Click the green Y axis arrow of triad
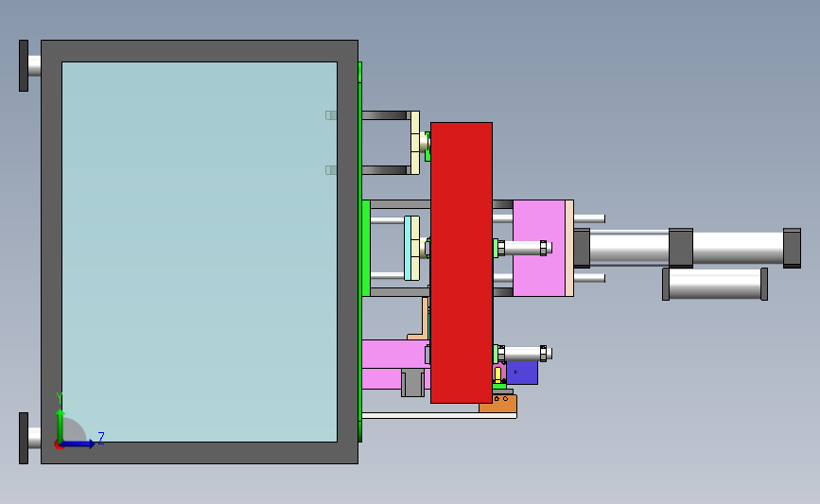Screen dimensions: 820x504 click(61, 425)
